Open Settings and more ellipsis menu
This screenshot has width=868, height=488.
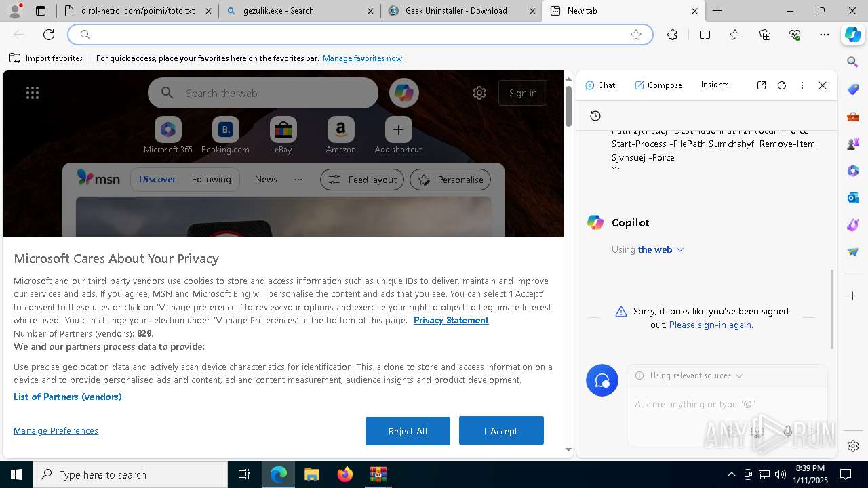(x=825, y=35)
